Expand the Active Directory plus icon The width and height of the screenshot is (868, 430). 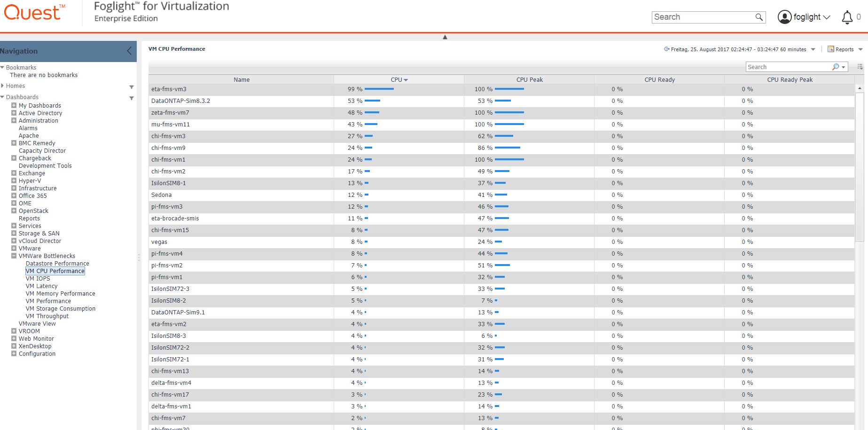point(14,113)
